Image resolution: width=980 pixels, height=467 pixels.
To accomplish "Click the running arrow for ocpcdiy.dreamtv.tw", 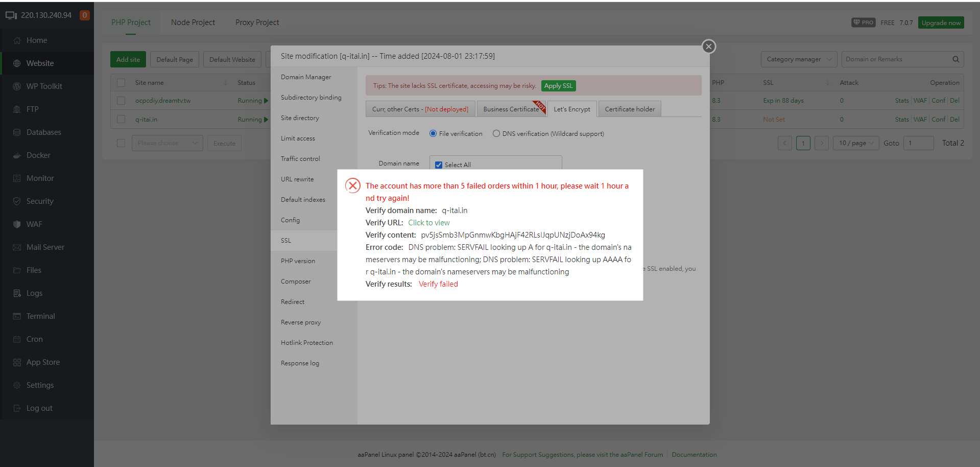I will [x=266, y=101].
